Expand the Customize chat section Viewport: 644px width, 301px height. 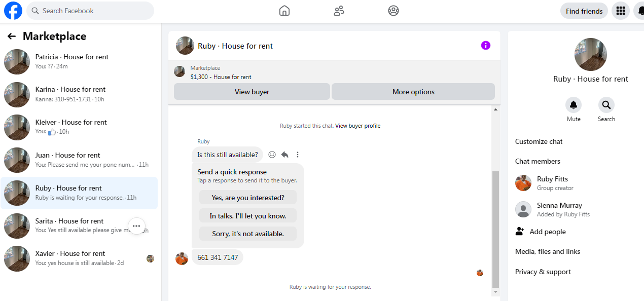[576, 141]
